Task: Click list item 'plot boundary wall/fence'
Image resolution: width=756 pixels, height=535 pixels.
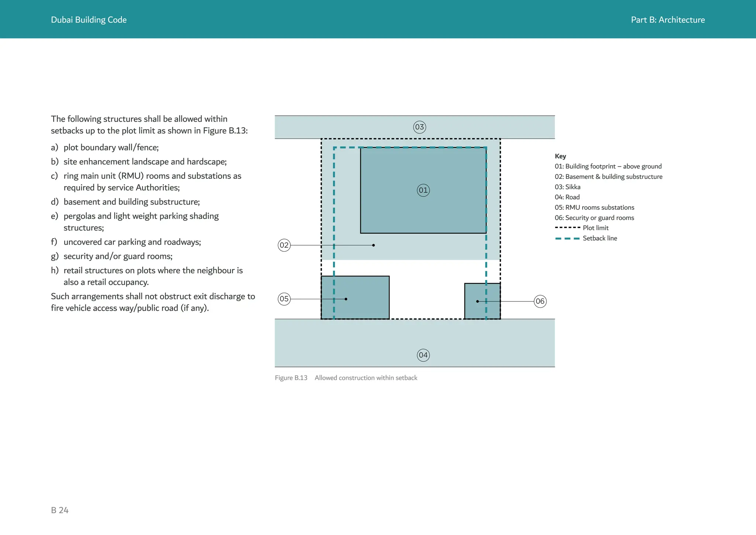Action: [x=111, y=147]
